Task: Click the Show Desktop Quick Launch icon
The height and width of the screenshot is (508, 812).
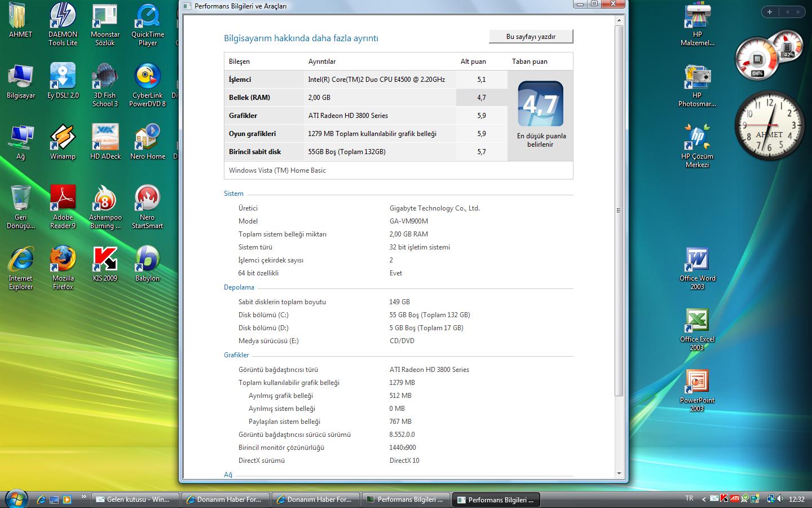Action: pos(54,500)
